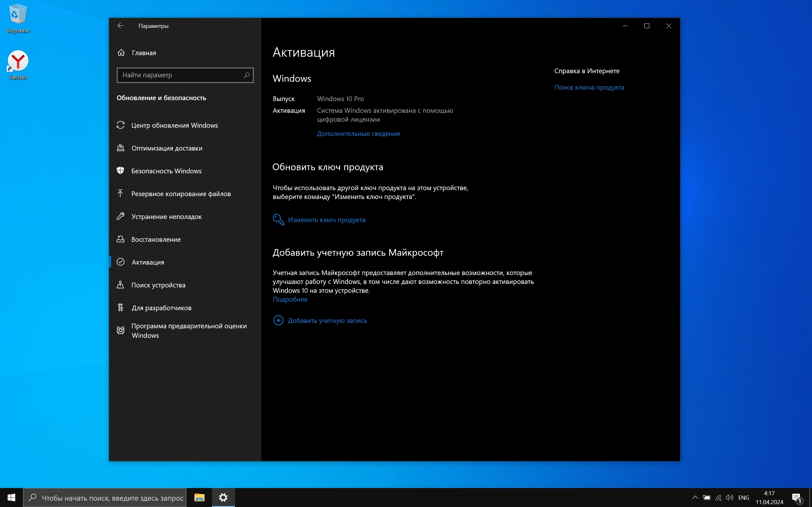Click Изменить ключ продукта
The width and height of the screenshot is (812, 507).
tap(326, 220)
